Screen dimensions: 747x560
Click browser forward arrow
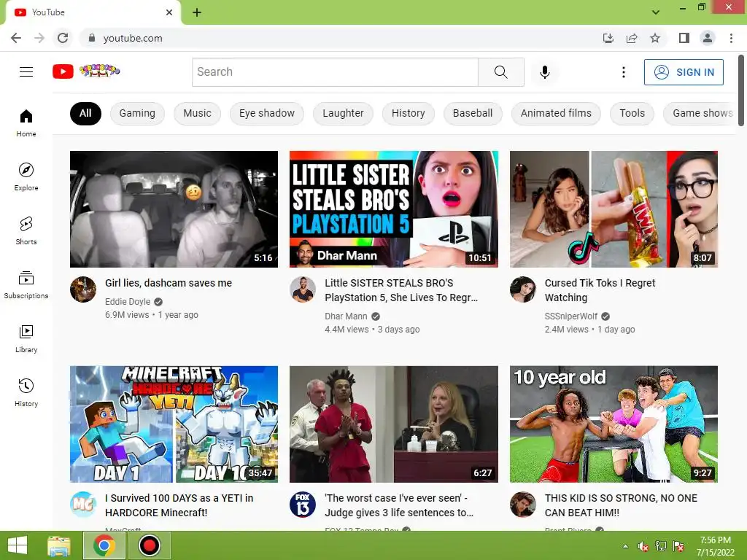point(39,38)
